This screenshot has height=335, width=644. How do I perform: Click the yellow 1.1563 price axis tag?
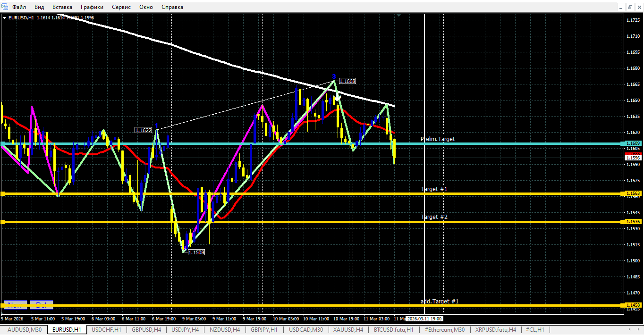[633, 193]
